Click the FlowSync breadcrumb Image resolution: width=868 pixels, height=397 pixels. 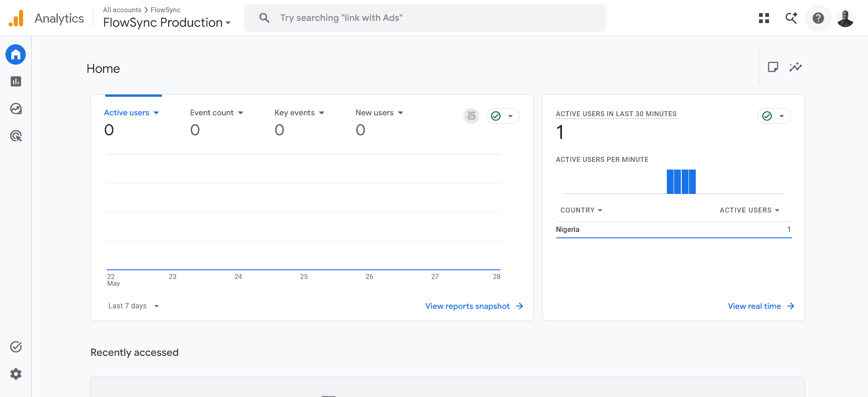pyautogui.click(x=165, y=10)
